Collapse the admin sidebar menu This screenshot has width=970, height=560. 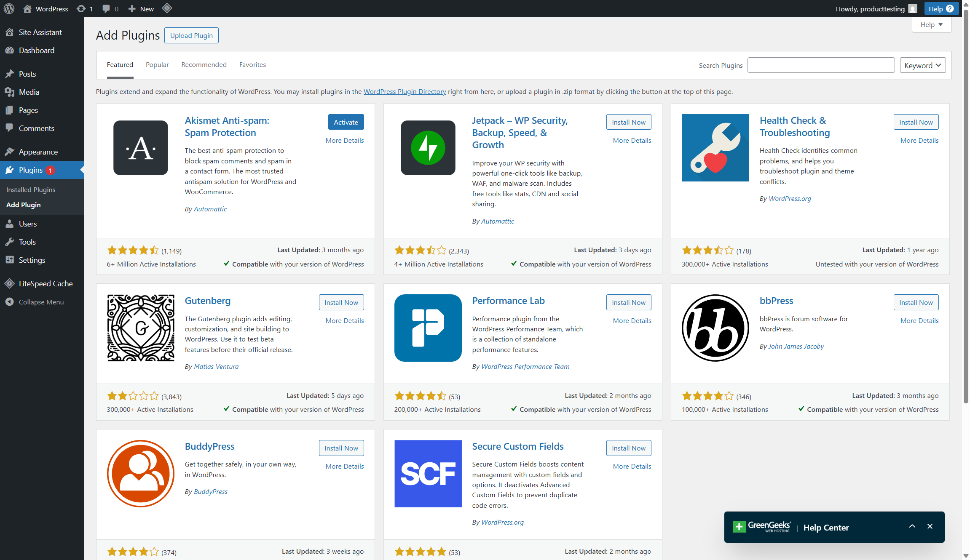tap(41, 302)
